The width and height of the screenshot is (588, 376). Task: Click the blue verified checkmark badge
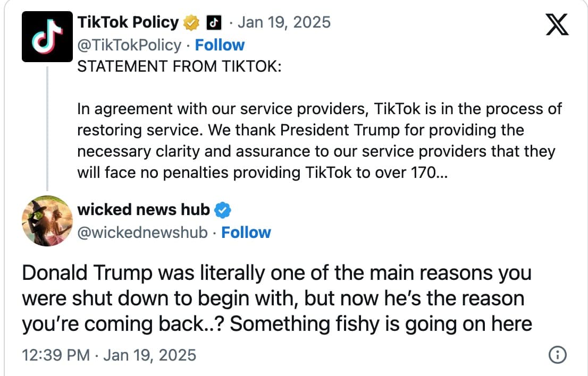coord(222,210)
